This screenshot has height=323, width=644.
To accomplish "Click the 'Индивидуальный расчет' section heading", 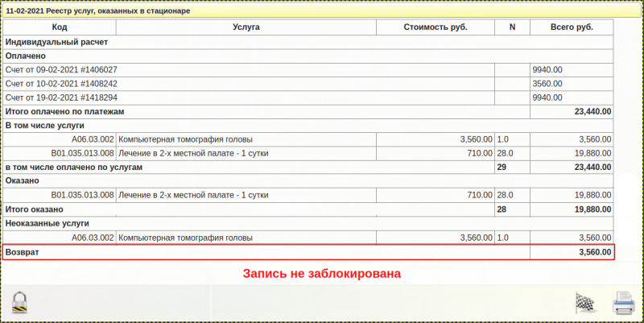I will coord(56,41).
